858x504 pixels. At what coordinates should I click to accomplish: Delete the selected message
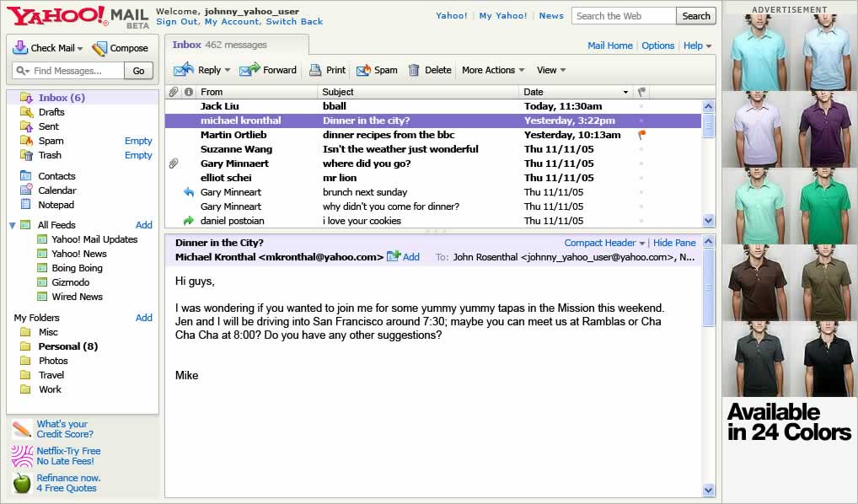[429, 70]
